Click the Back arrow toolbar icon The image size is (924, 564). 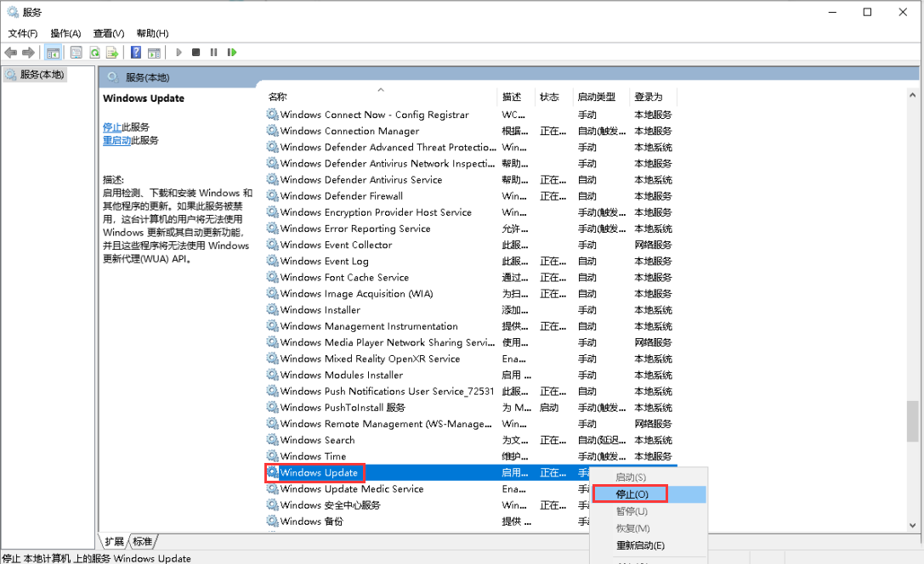pyautogui.click(x=10, y=53)
